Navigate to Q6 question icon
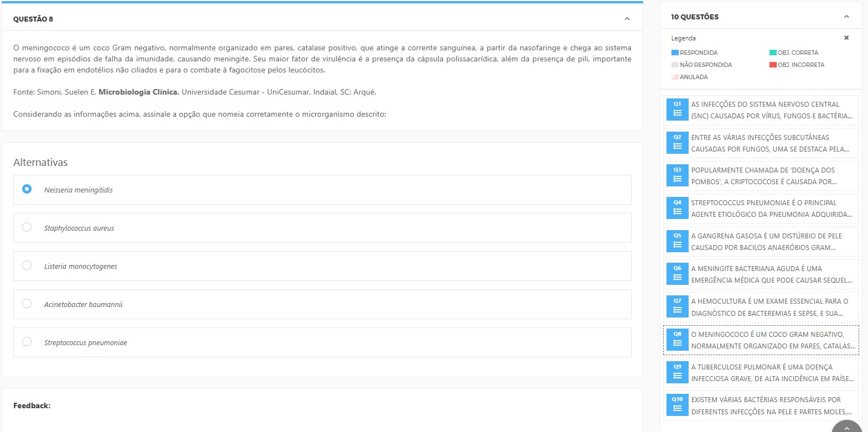The height and width of the screenshot is (432, 868). [677, 274]
